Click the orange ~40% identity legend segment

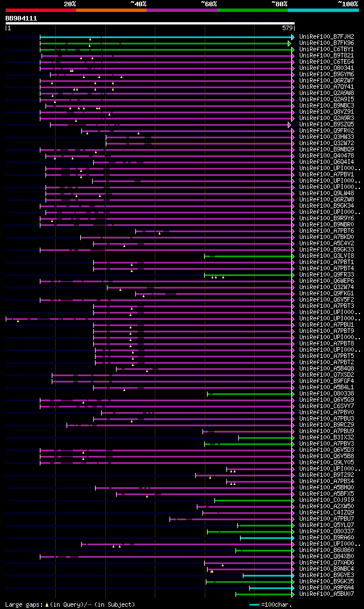click(x=111, y=10)
